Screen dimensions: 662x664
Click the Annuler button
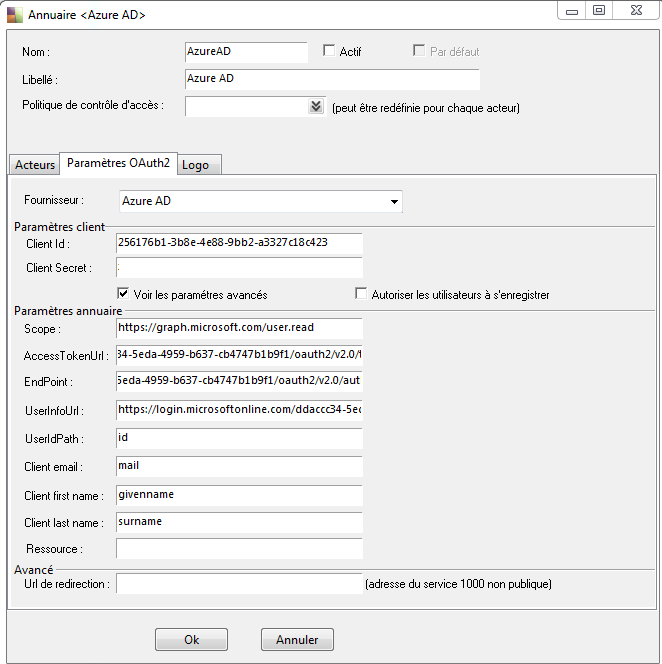297,639
